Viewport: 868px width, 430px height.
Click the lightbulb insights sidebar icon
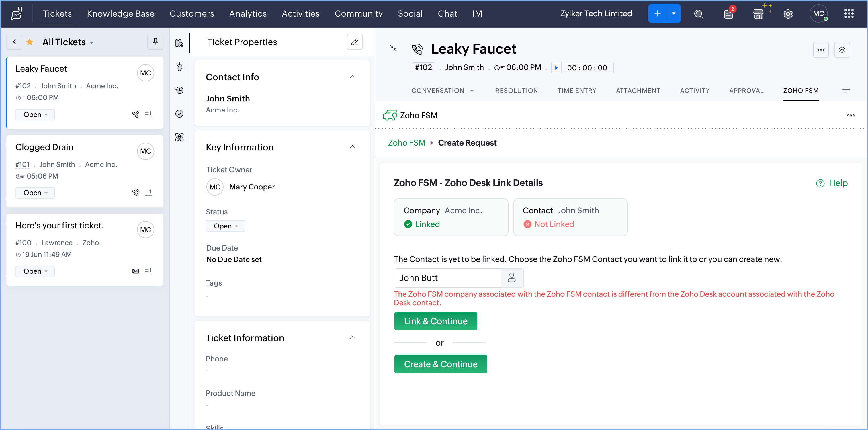[x=180, y=67]
